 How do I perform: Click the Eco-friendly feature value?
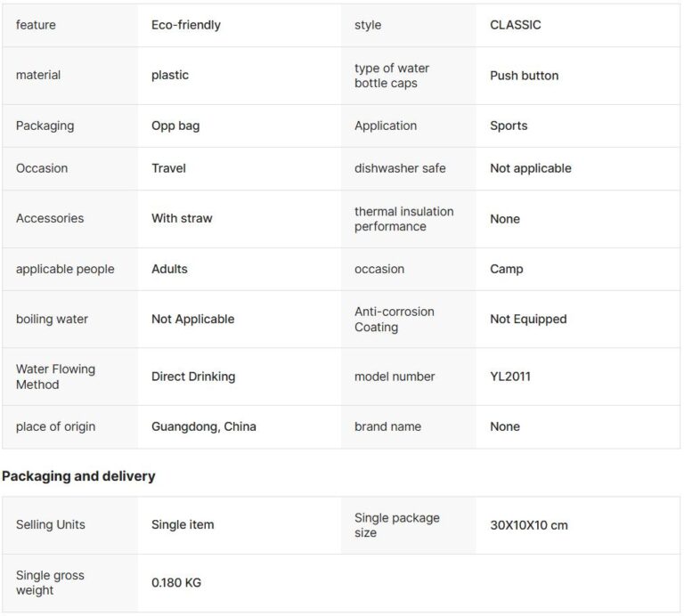(186, 25)
